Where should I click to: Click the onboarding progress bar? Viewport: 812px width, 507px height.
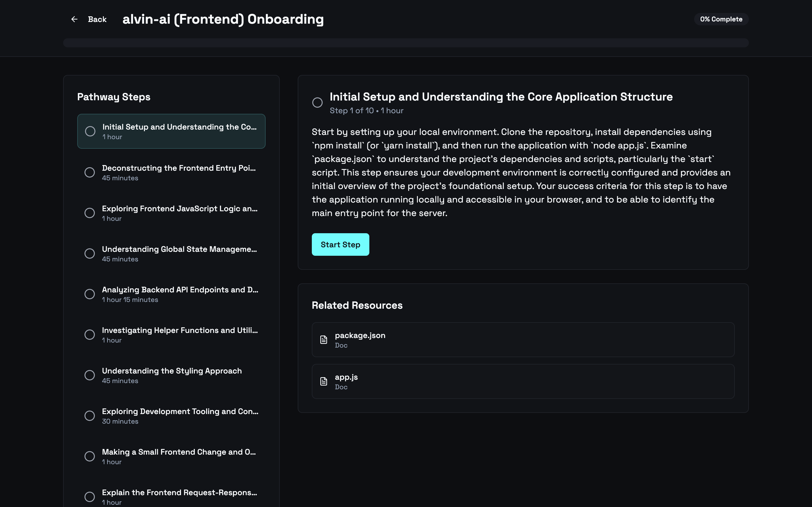click(406, 43)
